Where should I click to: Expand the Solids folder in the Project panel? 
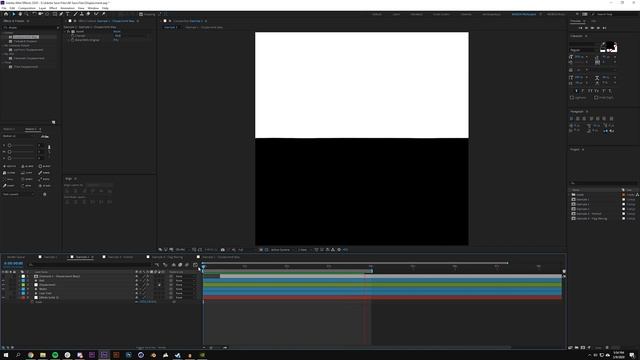pos(570,195)
